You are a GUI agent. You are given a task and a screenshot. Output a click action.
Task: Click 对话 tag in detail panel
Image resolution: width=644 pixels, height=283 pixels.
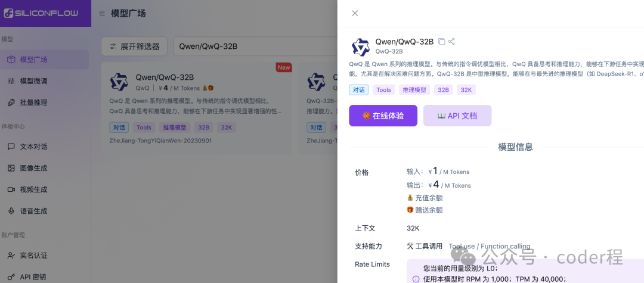pos(359,90)
